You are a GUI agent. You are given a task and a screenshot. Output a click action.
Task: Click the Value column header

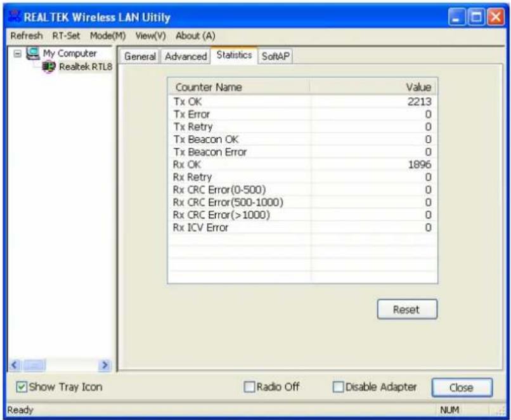[x=373, y=87]
